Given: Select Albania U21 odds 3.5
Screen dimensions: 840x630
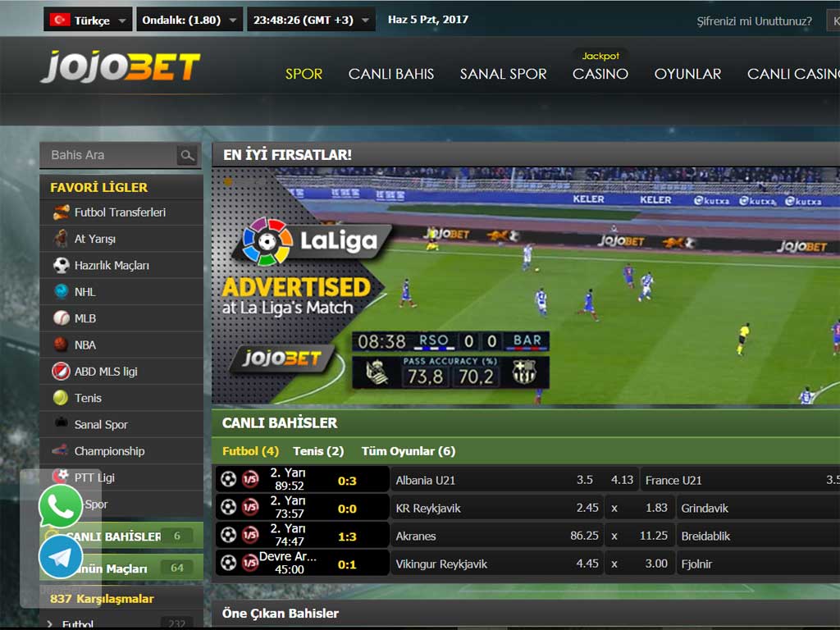Looking at the screenshot, I should [x=584, y=480].
